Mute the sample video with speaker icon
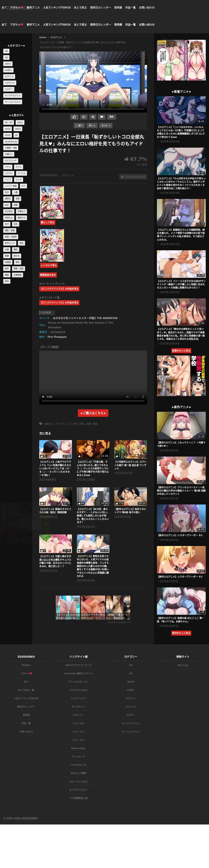The image size is (209, 868). click(127, 397)
